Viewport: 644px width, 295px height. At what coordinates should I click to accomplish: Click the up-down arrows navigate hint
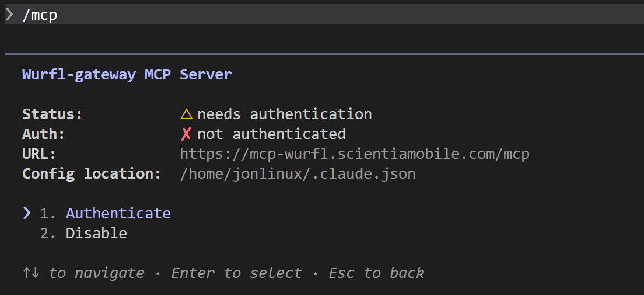point(83,273)
